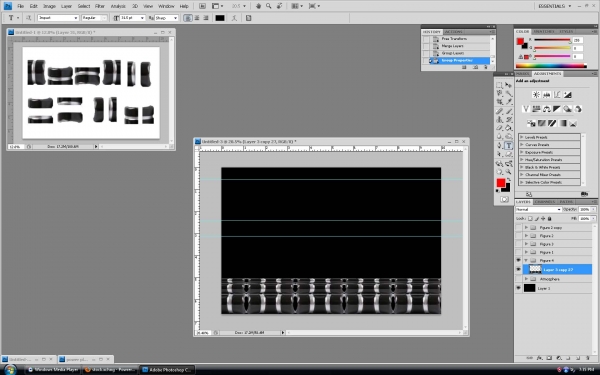Open the Analysis menu
The width and height of the screenshot is (600, 375).
coord(118,6)
